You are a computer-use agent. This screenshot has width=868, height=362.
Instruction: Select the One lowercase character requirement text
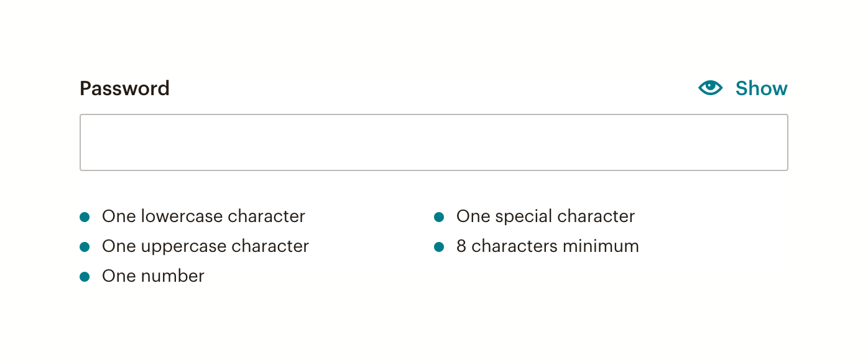click(x=203, y=216)
